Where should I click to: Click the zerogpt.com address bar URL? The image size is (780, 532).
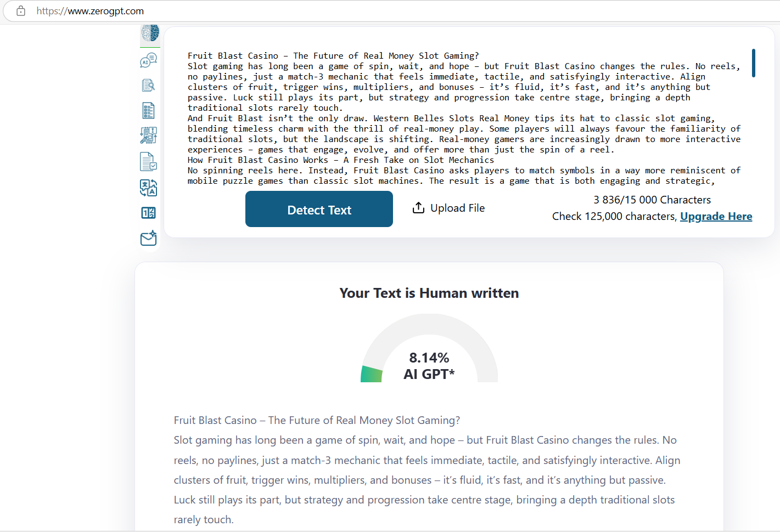[x=90, y=11]
